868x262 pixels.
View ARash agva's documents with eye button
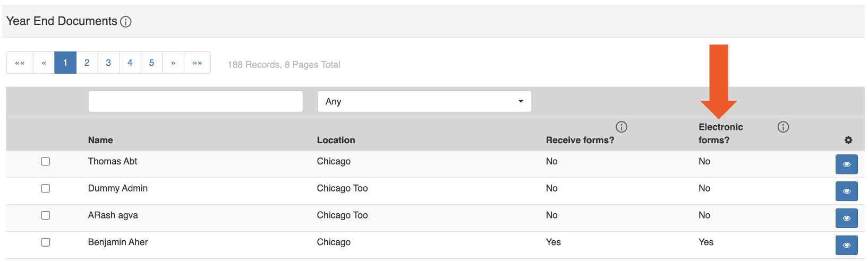(x=846, y=219)
